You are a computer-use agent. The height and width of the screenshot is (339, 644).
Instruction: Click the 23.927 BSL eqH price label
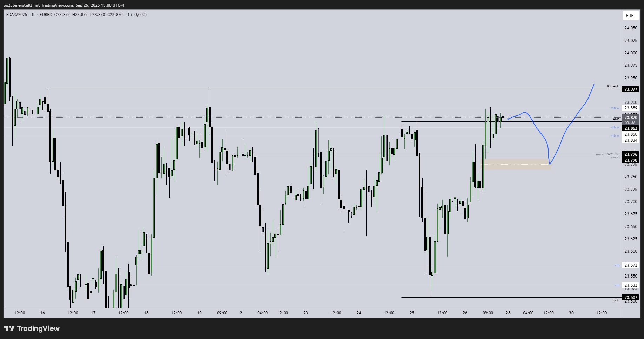631,89
